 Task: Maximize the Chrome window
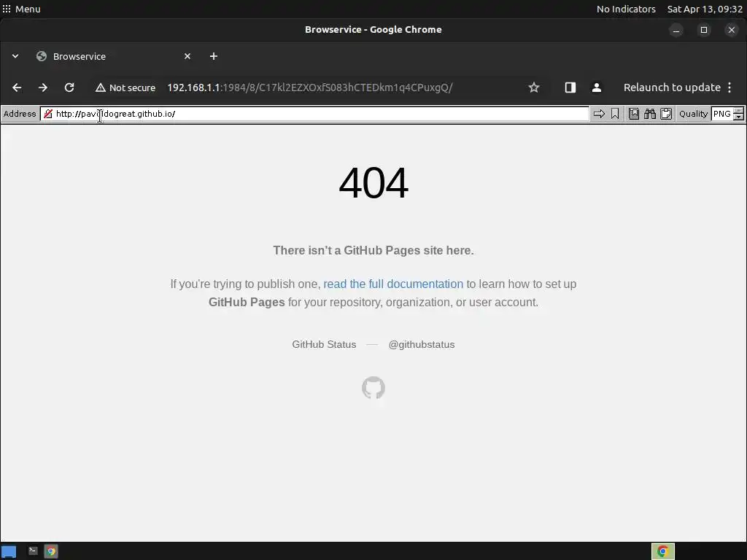(704, 30)
